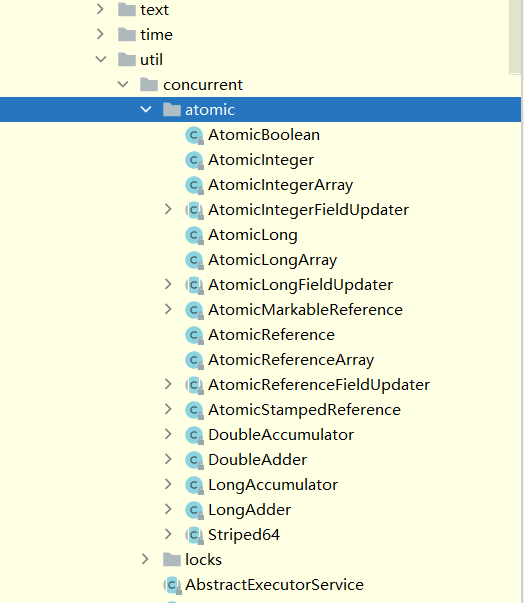
Task: Click the AtomicReferenceArray class icon
Action: pyautogui.click(x=194, y=360)
